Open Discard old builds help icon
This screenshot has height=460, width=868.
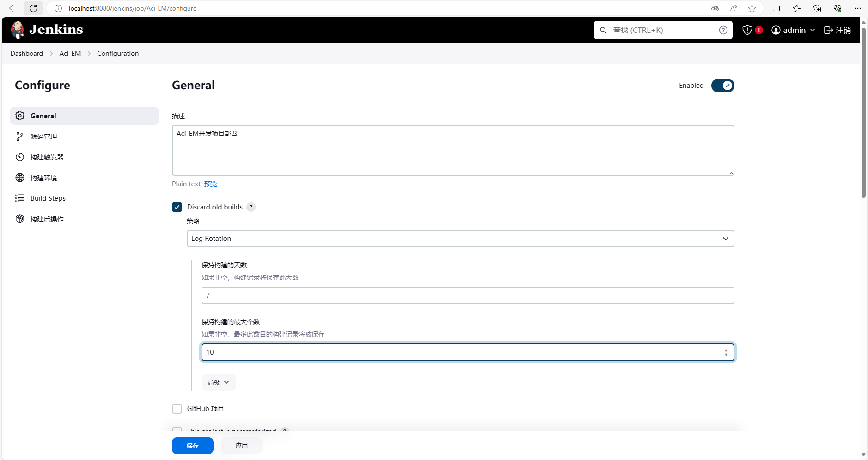(x=251, y=207)
